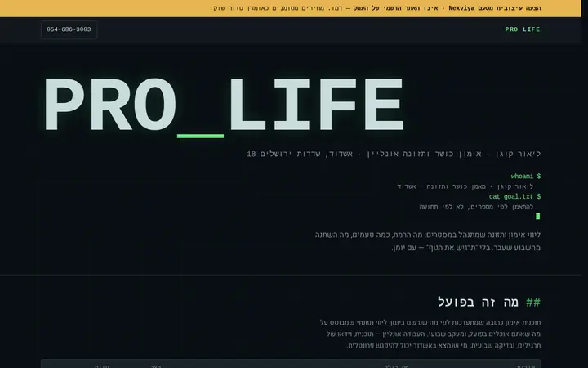
Task: Click the green blinking terminal cursor block
Action: click(x=537, y=216)
